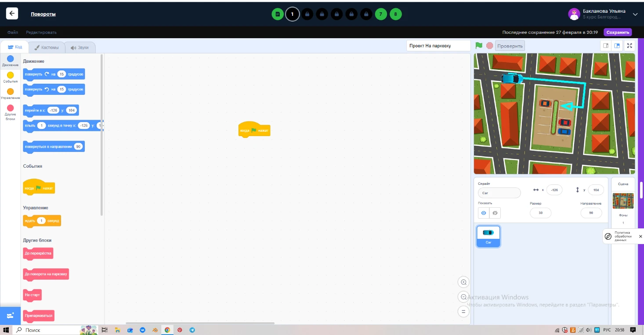The height and width of the screenshot is (335, 644).
Task: Select the До поворота на парковку block
Action: tap(46, 274)
